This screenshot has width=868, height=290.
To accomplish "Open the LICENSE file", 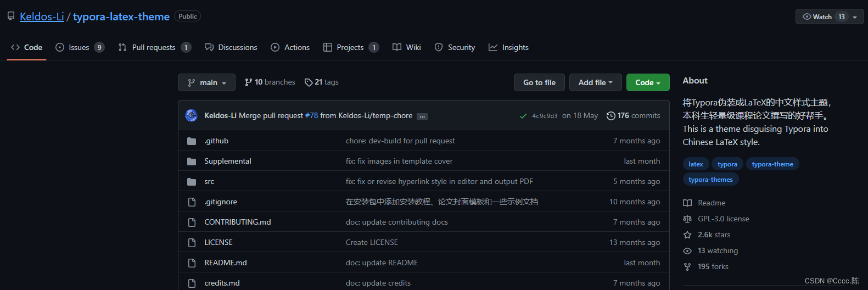I will 219,242.
